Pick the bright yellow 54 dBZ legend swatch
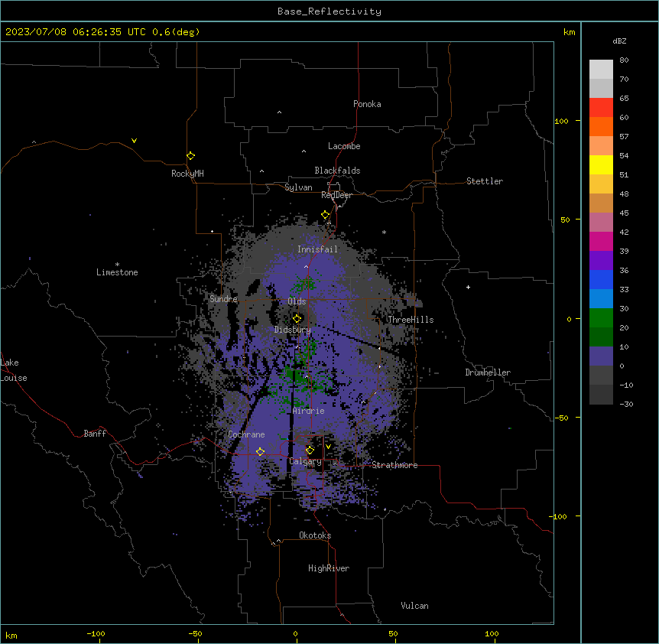 point(601,164)
